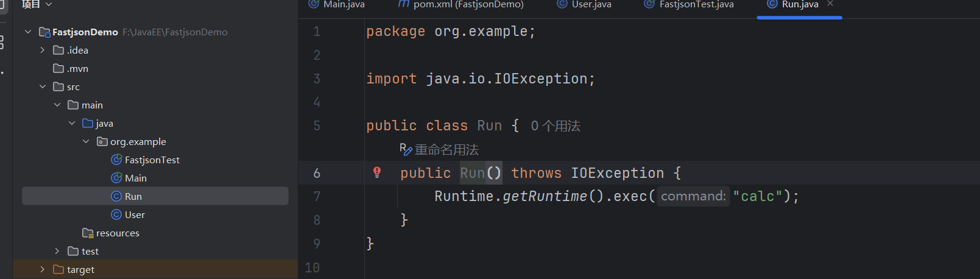Image resolution: width=980 pixels, height=279 pixels.
Task: Collapse the FastjsonDemo project root
Action: click(28, 32)
